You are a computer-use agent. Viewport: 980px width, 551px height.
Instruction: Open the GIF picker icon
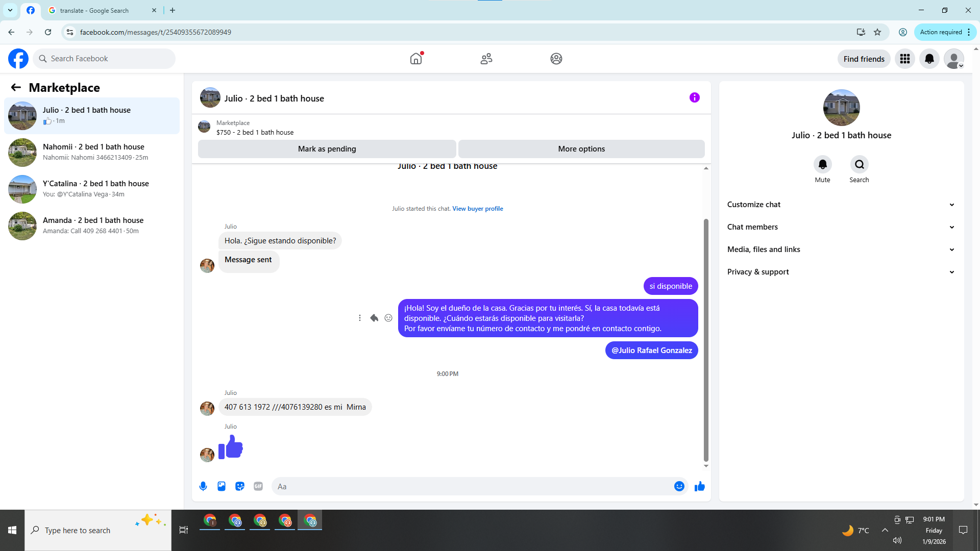click(258, 486)
